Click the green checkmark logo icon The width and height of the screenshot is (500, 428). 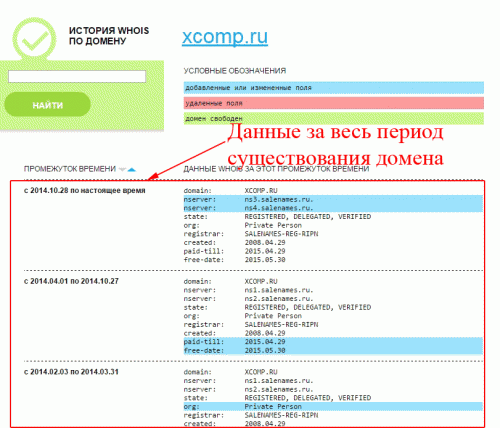point(34,40)
